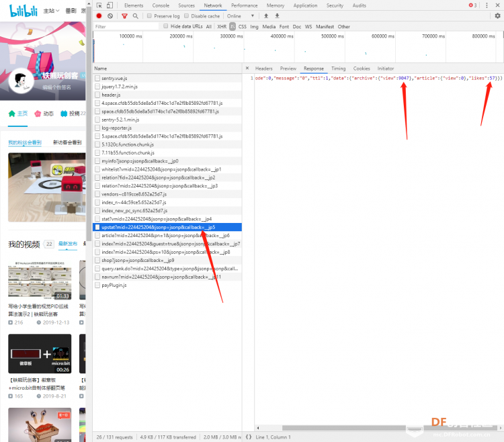This screenshot has height=442, width=504.
Task: Open the 投稿 uploads tab
Action: coord(73,114)
